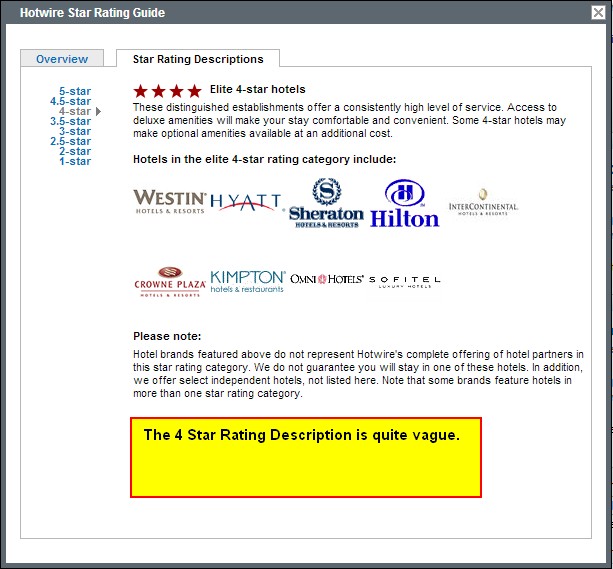Image resolution: width=613 pixels, height=569 pixels.
Task: Open the 5-star rating description
Action: point(75,91)
